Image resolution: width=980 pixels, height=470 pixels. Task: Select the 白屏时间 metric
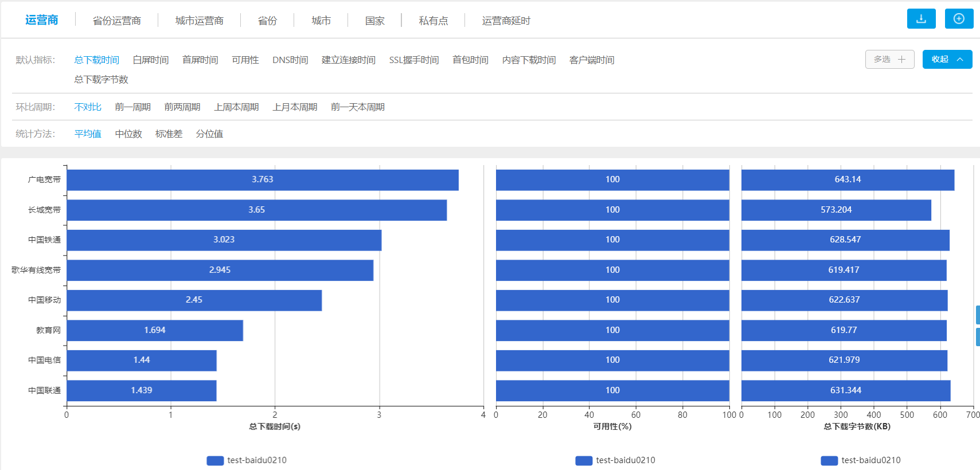pos(150,60)
